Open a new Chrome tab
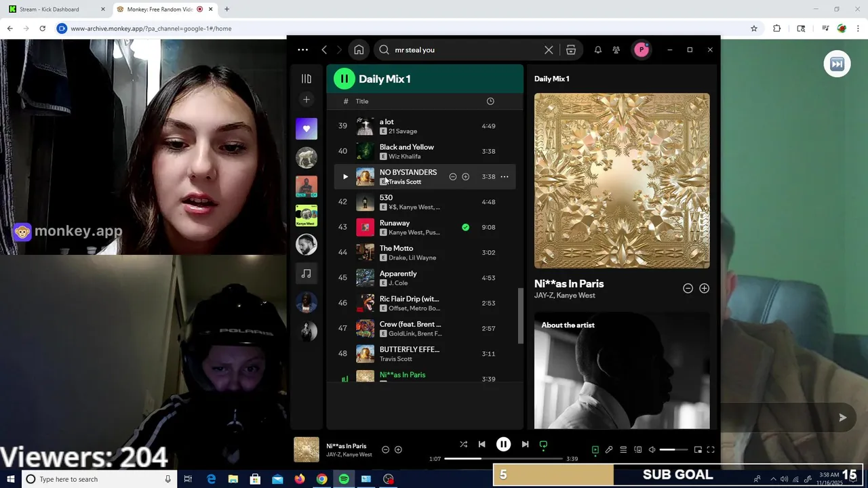Image resolution: width=868 pixels, height=488 pixels. 226,9
